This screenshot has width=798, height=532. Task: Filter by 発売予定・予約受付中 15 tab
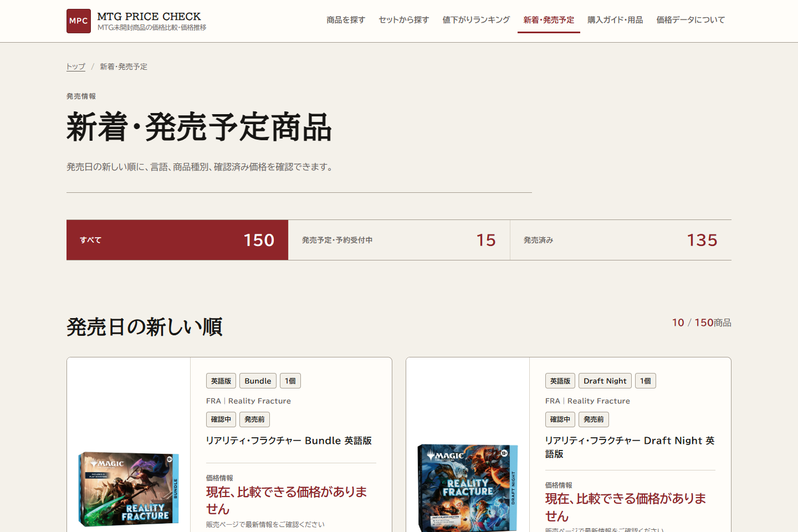coord(399,240)
